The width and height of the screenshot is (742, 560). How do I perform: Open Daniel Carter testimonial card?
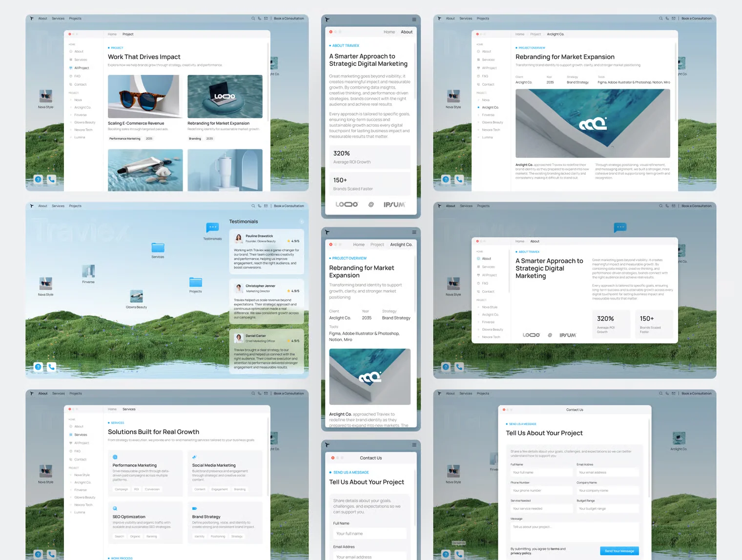tap(267, 351)
